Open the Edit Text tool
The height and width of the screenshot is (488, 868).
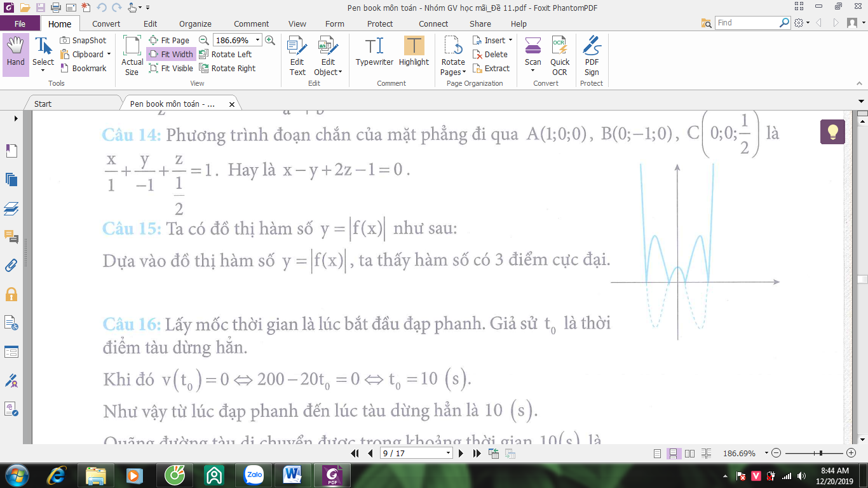297,56
